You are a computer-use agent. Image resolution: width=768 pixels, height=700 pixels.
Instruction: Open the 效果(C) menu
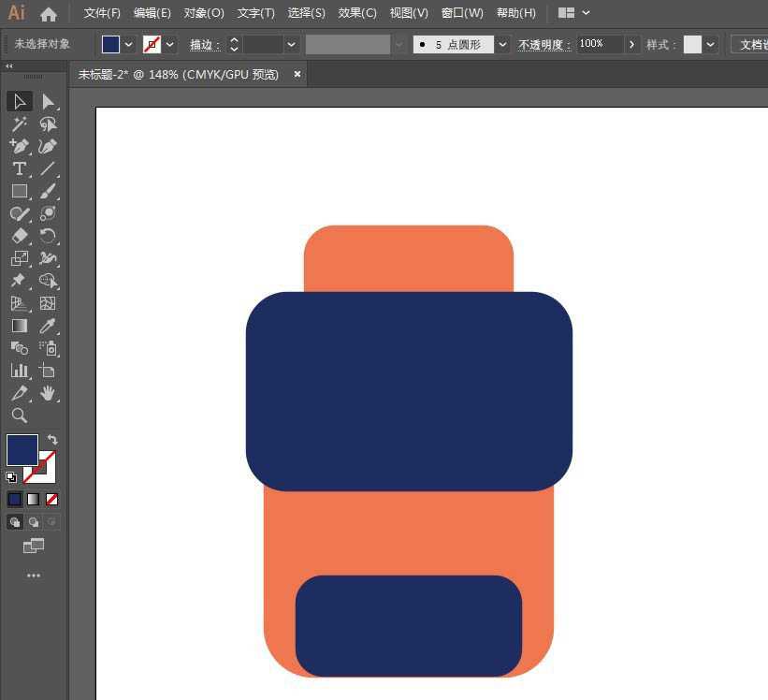(357, 13)
